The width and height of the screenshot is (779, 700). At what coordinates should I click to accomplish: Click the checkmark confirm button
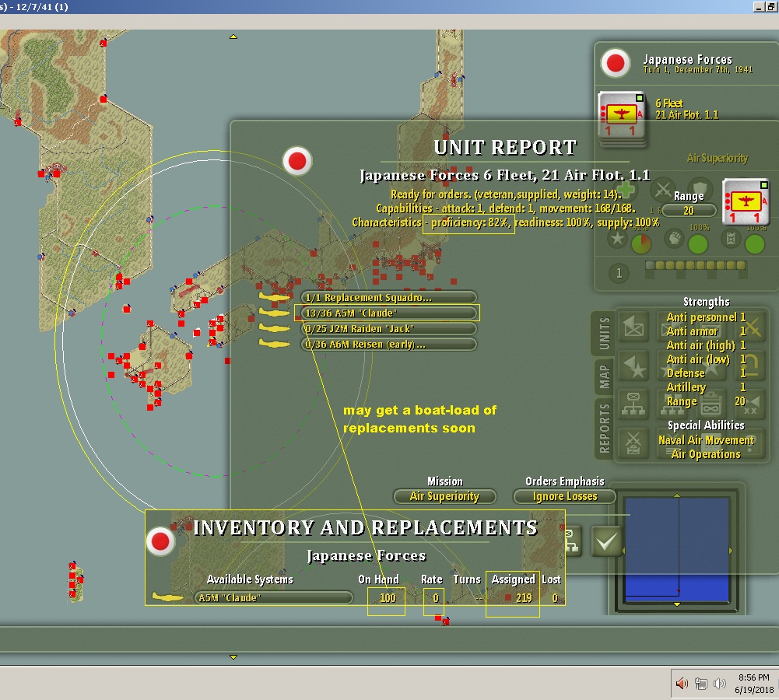tap(606, 541)
